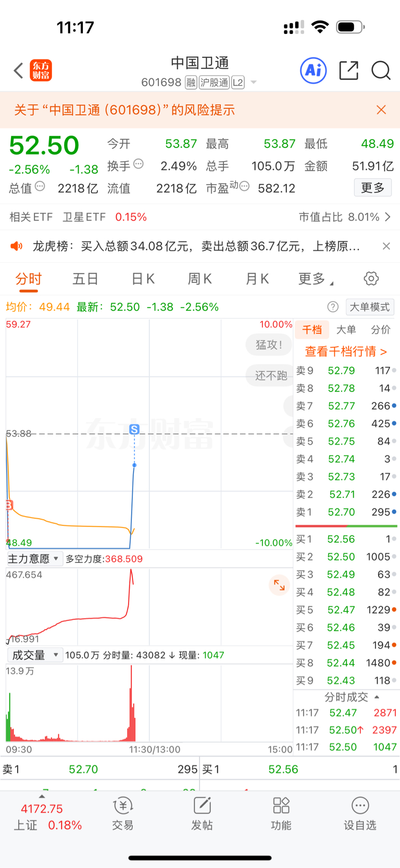Tap the 更多 stats button
The image size is (400, 868).
(x=373, y=188)
